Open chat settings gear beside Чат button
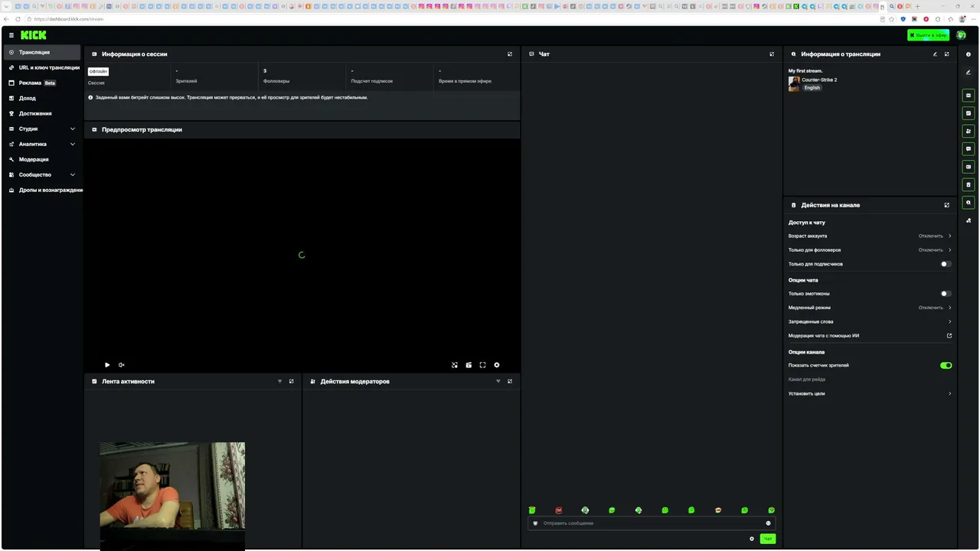The image size is (980, 551). coord(752,539)
